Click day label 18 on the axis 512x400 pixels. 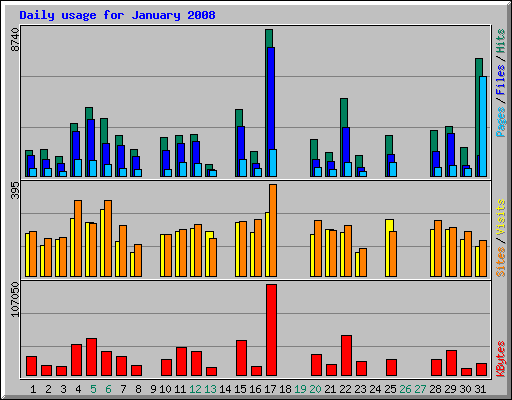click(x=285, y=389)
